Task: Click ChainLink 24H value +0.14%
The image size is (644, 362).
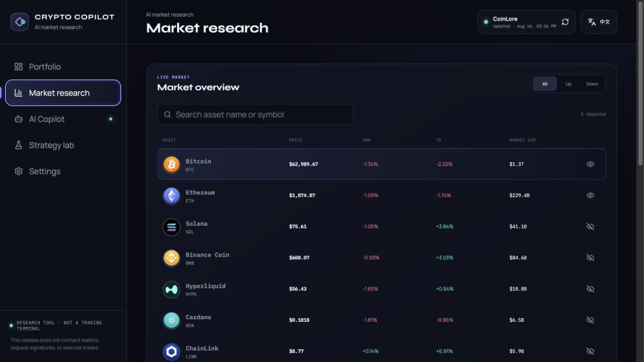Action: 370,351
